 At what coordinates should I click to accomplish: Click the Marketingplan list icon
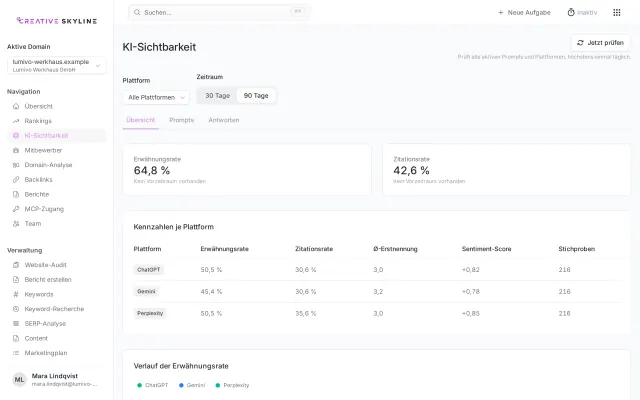16,353
